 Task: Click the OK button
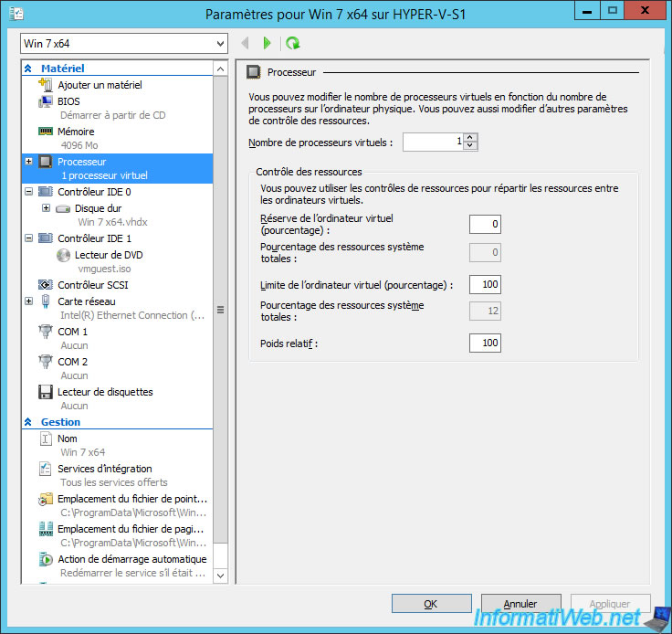pos(431,604)
